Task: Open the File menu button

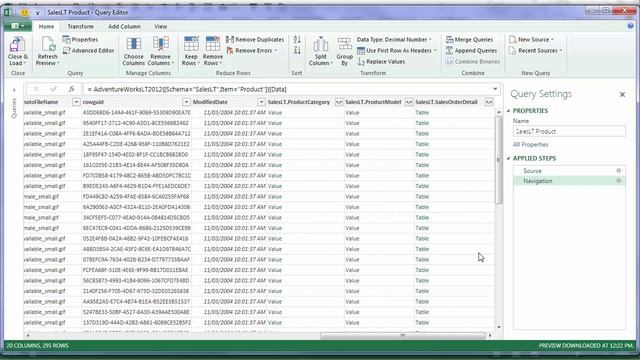Action: coord(18,26)
